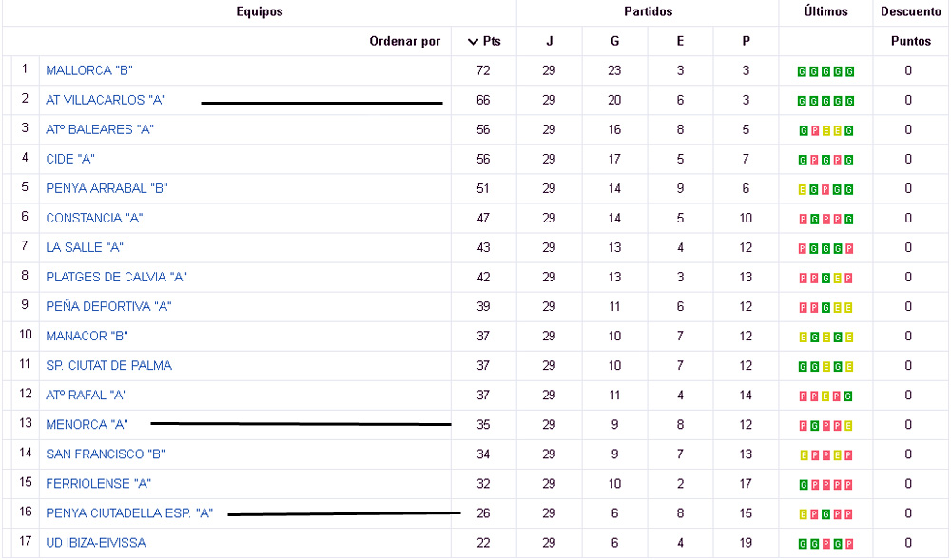Open the MALLORCA "B" team link
Screen dimensions: 951x560
[x=89, y=70]
